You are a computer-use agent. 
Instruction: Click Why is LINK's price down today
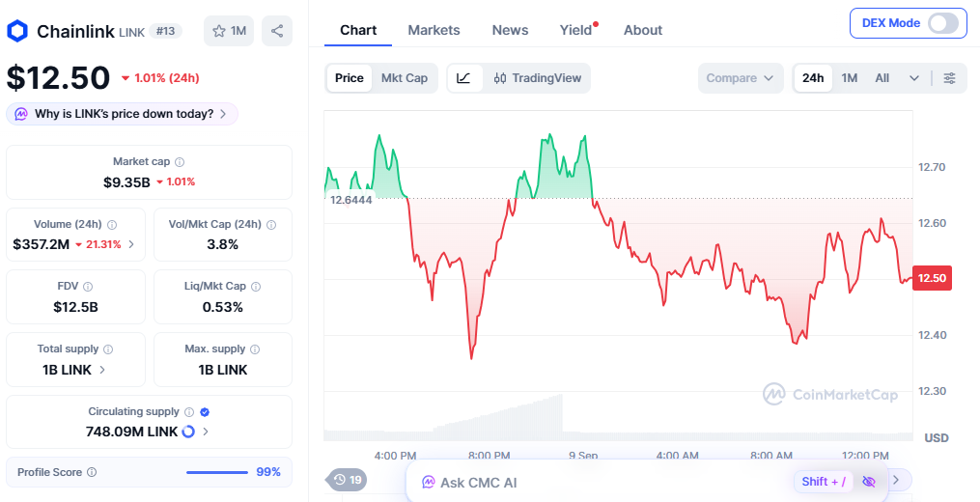(x=123, y=114)
